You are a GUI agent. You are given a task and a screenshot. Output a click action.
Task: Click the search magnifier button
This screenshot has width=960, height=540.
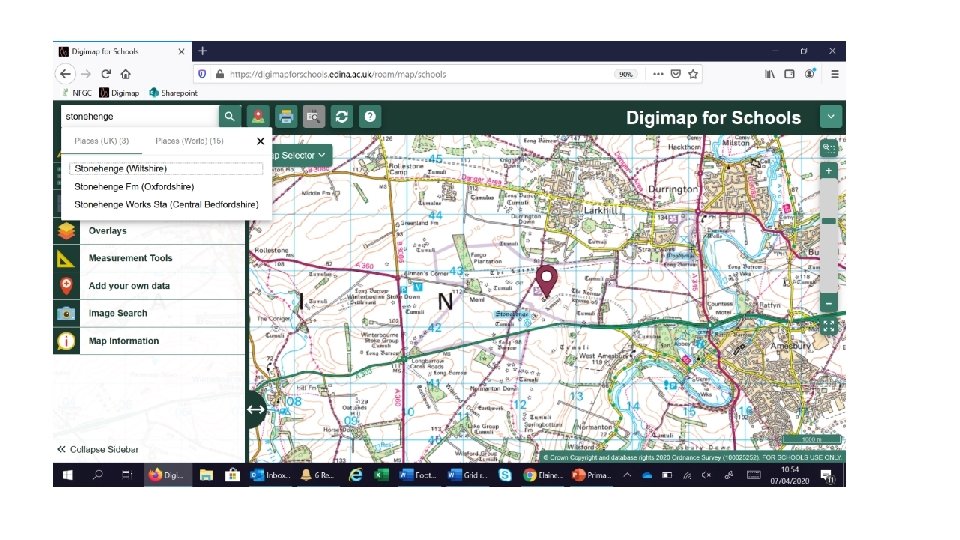(230, 116)
